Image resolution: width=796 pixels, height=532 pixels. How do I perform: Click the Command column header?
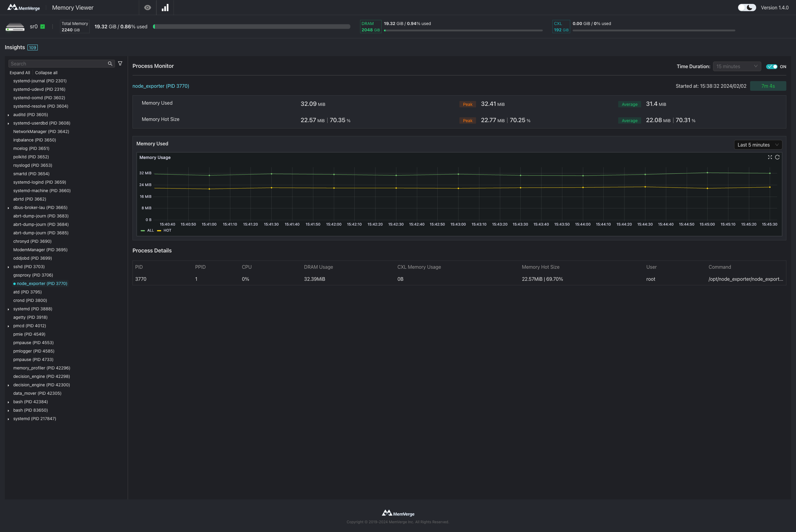[x=720, y=267]
